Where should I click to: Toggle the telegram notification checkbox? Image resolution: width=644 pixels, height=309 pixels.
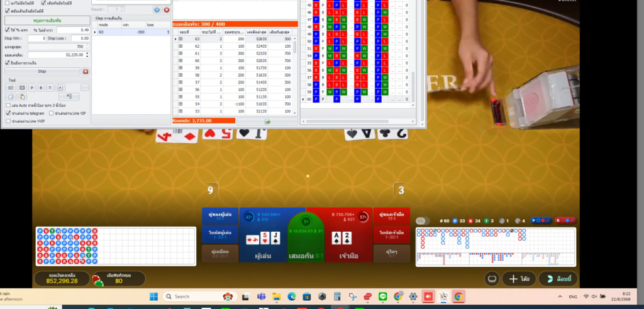[x=8, y=113]
